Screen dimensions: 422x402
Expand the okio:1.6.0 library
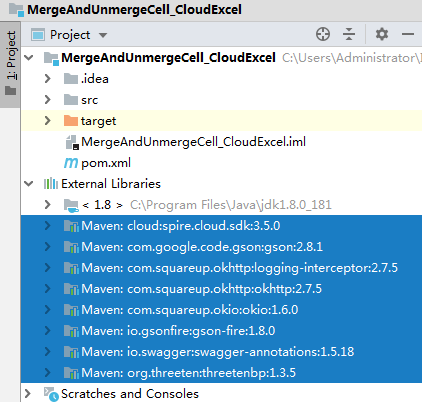click(x=48, y=310)
